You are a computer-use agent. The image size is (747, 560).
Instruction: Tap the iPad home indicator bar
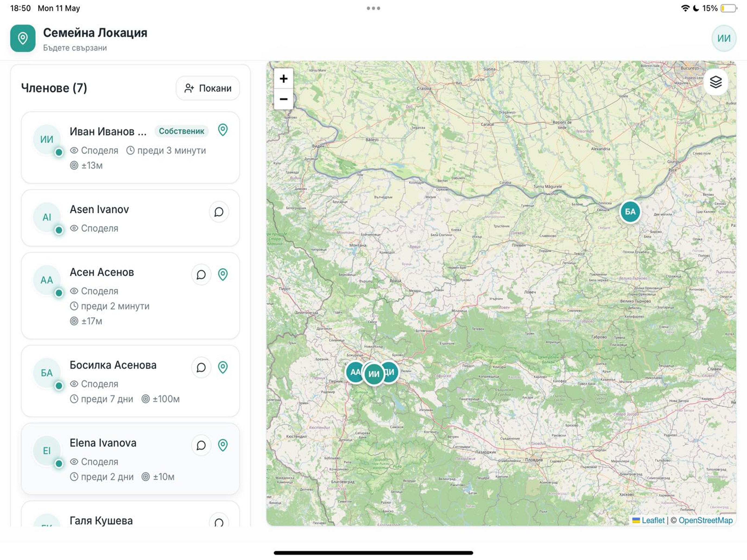click(x=373, y=553)
